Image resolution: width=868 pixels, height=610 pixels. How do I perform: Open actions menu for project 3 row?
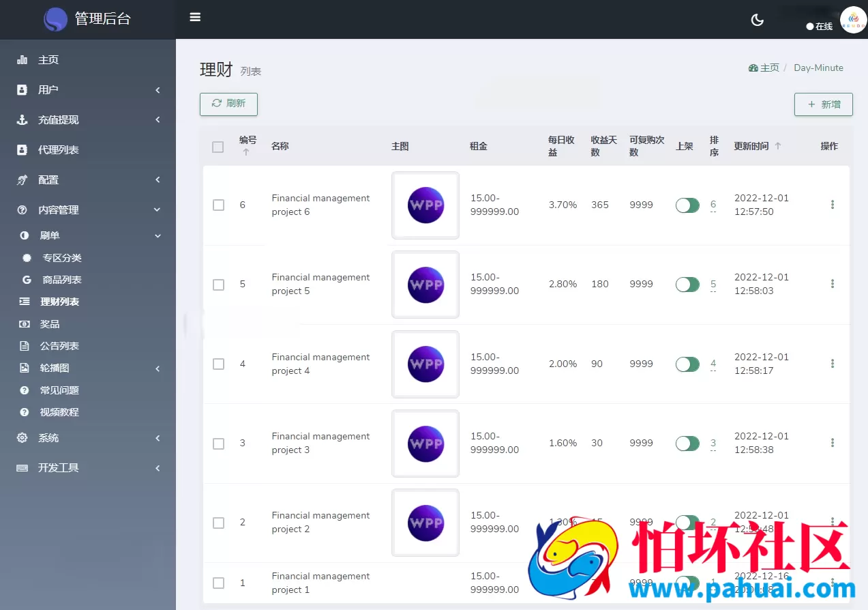(832, 443)
